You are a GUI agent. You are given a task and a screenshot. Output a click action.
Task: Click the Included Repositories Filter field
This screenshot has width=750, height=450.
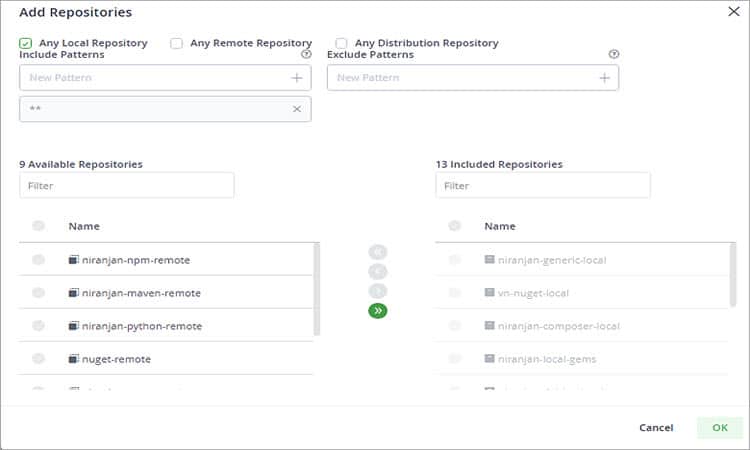coord(542,185)
